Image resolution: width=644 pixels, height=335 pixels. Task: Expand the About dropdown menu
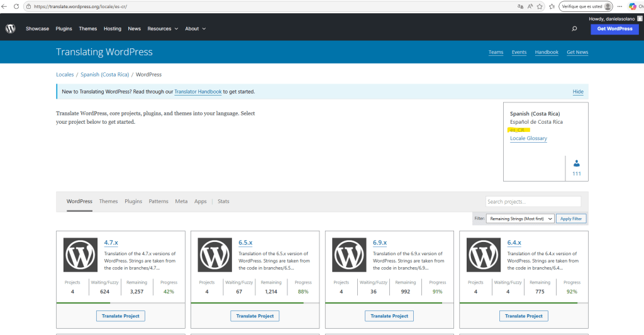coord(195,28)
